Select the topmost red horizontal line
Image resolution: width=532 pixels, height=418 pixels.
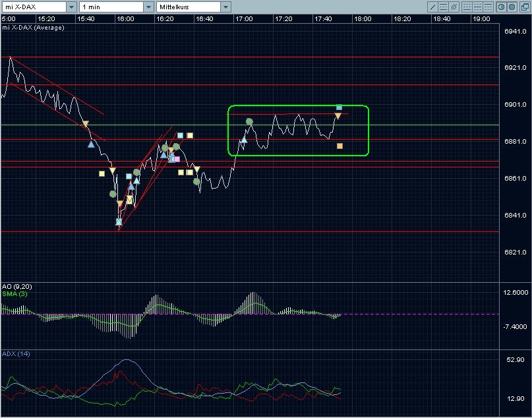click(x=250, y=57)
